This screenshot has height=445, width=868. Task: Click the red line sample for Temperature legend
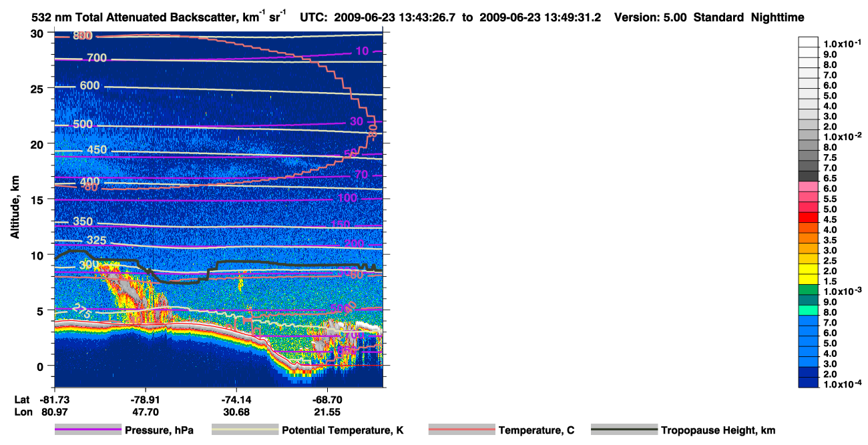(x=461, y=430)
